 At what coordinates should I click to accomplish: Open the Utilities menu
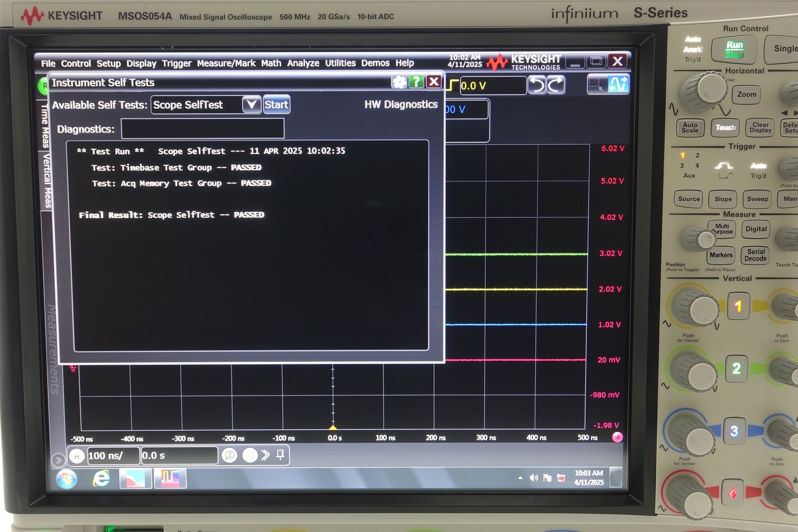pyautogui.click(x=341, y=63)
